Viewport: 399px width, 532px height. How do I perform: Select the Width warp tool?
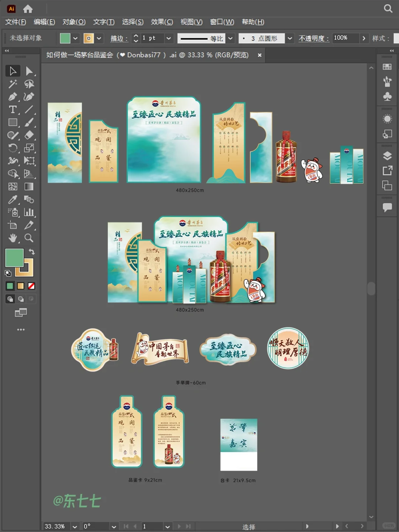pos(13,161)
